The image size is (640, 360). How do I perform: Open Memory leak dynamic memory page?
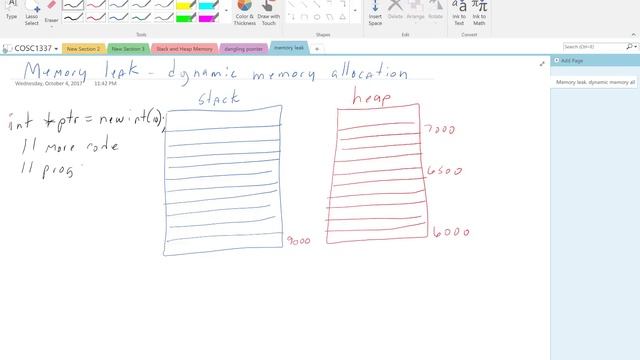(595, 82)
